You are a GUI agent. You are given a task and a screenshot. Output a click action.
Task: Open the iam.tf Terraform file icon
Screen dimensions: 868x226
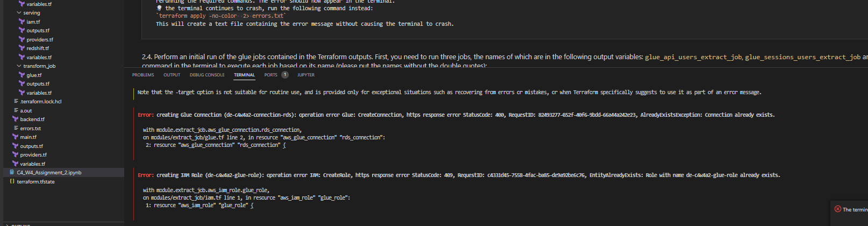[22, 22]
